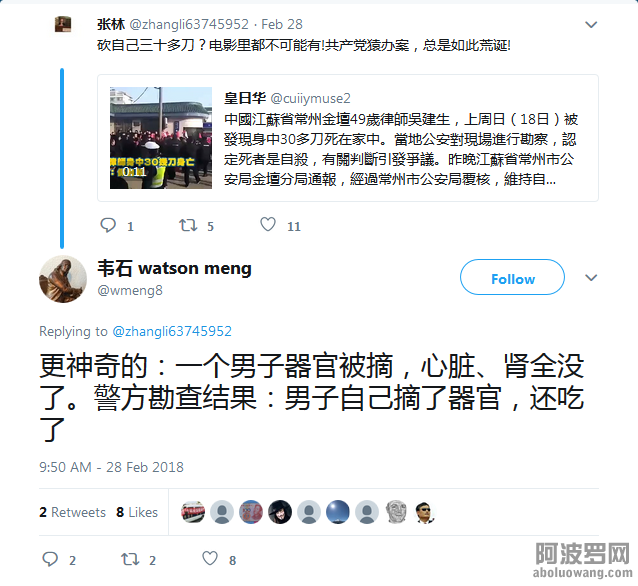Viewport: 638px width, 586px height.
Task: Open the @wmeng8 handle
Action: click(130, 290)
